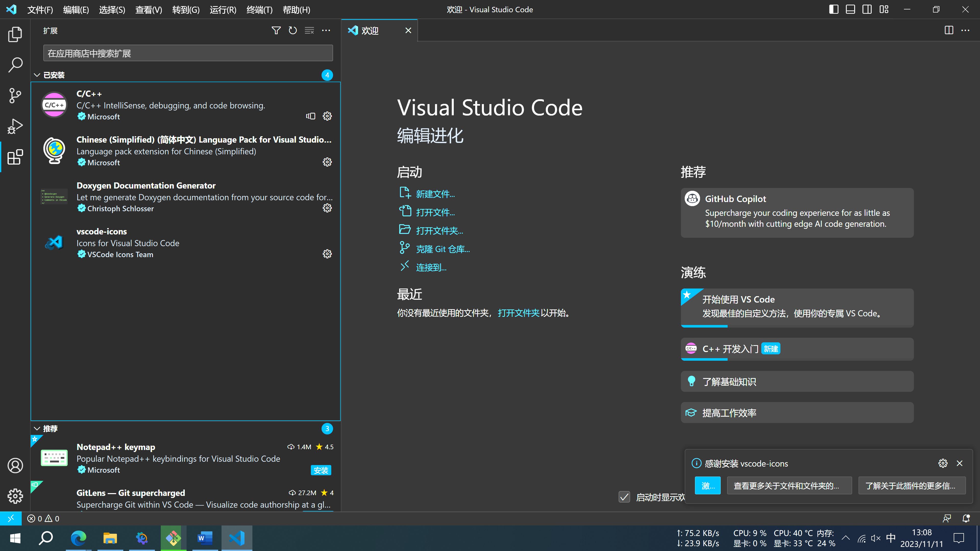Screen dimensions: 980x551
Task: Open the Go menu
Action: (x=186, y=9)
